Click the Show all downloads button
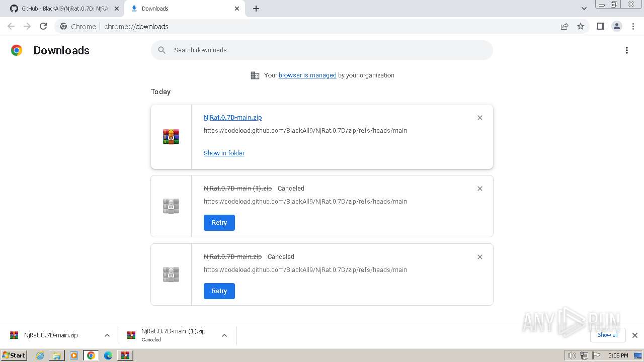The width and height of the screenshot is (644, 362). coord(608,335)
